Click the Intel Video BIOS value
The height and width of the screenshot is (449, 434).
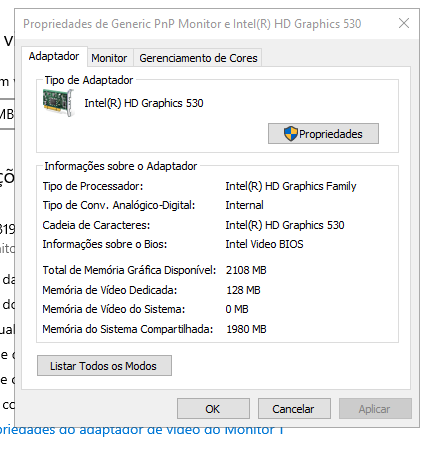coord(264,244)
